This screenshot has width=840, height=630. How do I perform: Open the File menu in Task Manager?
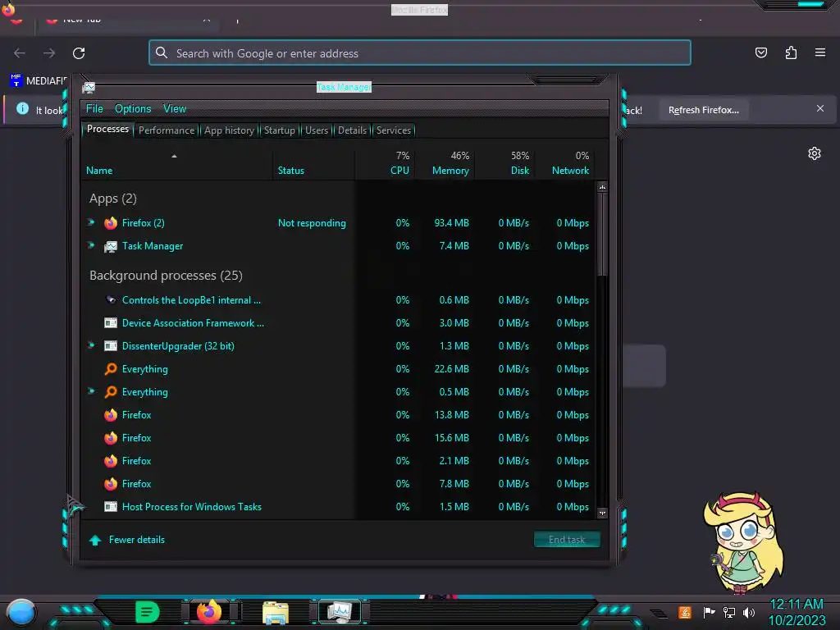94,109
